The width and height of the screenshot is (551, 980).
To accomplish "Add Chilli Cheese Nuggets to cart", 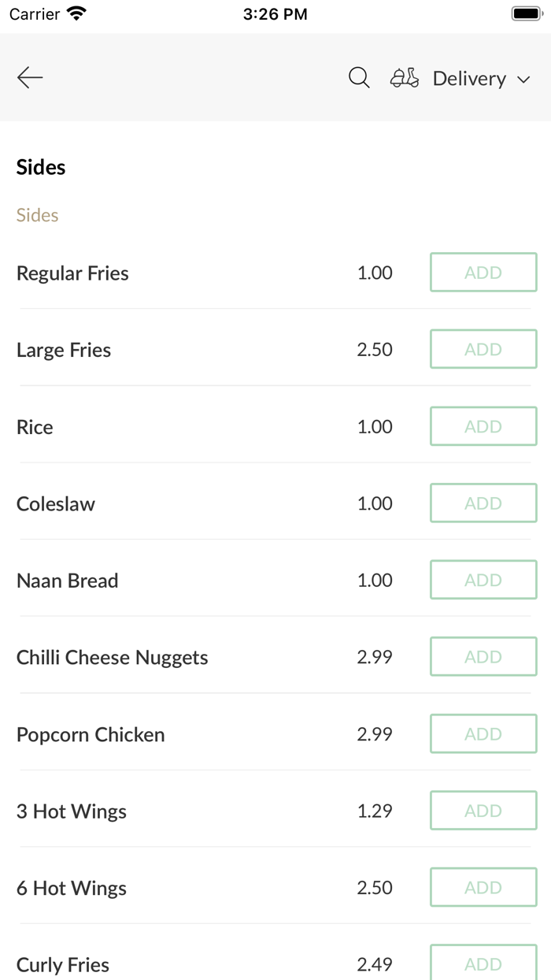I will (483, 656).
